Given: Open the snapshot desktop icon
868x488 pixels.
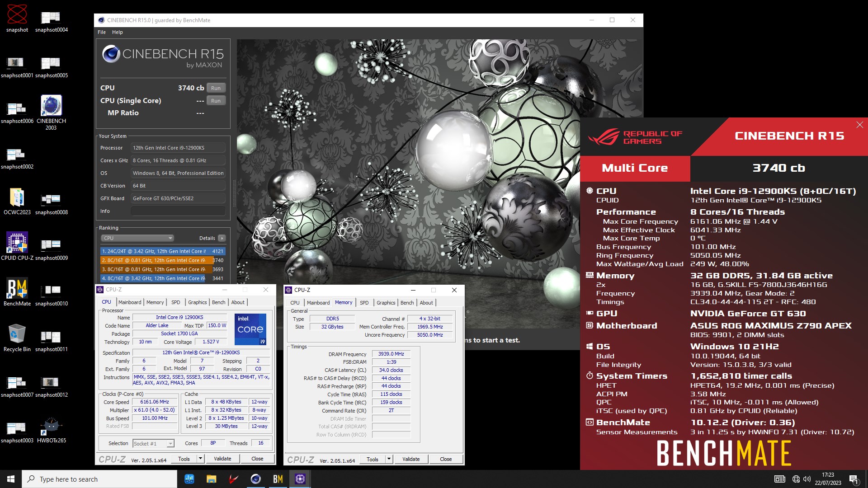Looking at the screenshot, I should pyautogui.click(x=17, y=19).
